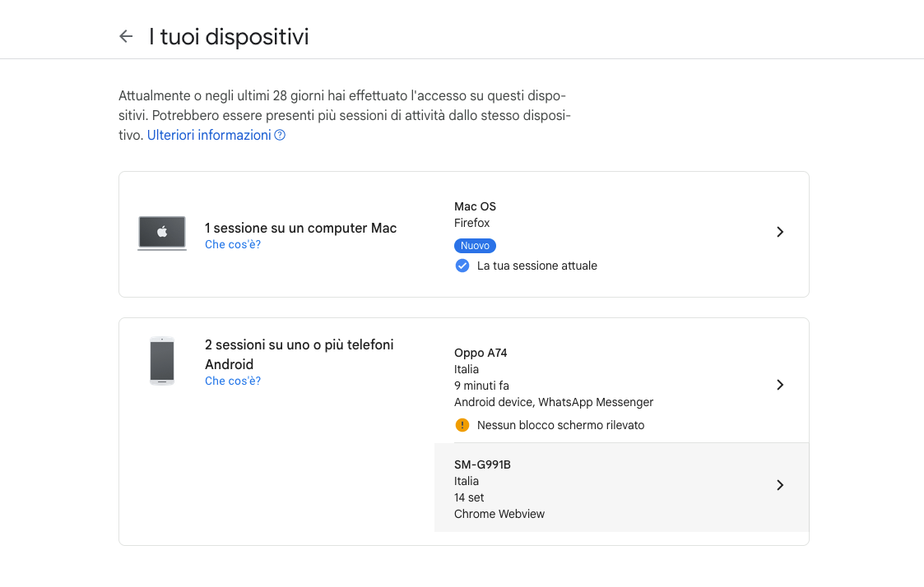The width and height of the screenshot is (924, 587).
Task: Expand the SM-G991B session chevron
Action: tap(780, 485)
